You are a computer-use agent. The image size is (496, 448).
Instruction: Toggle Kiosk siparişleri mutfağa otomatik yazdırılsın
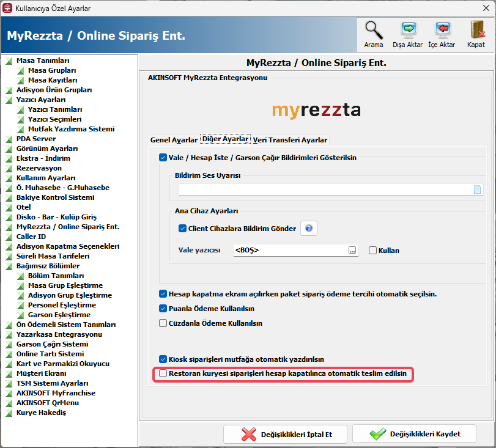(163, 359)
